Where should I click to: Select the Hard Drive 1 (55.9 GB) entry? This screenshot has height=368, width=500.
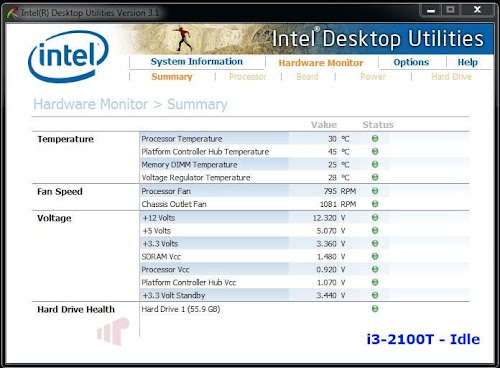pos(181,309)
